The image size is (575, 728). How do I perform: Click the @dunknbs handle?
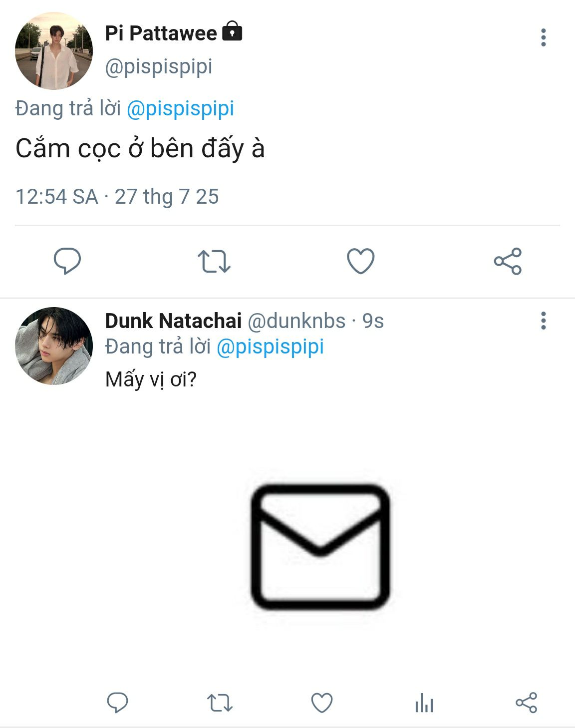(296, 321)
